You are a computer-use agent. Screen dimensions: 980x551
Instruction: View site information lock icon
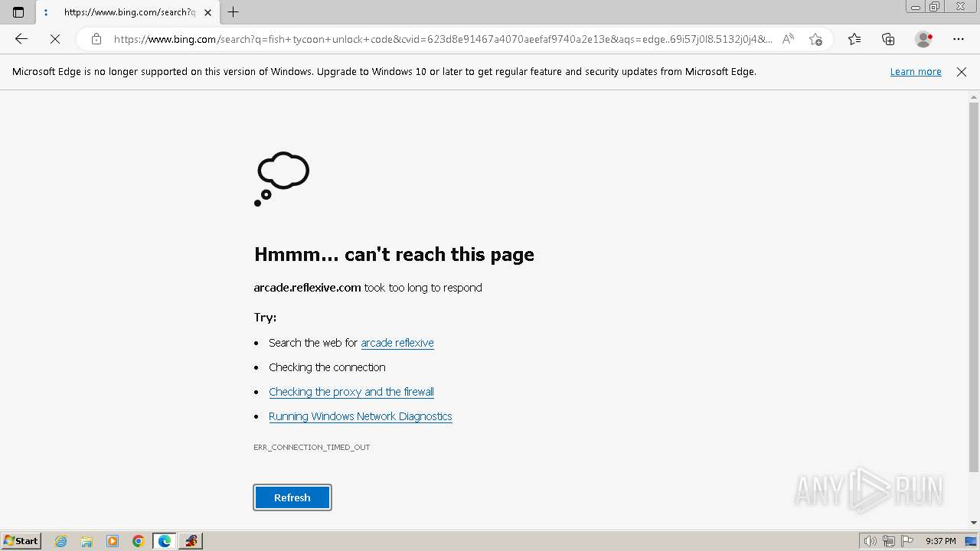click(96, 39)
